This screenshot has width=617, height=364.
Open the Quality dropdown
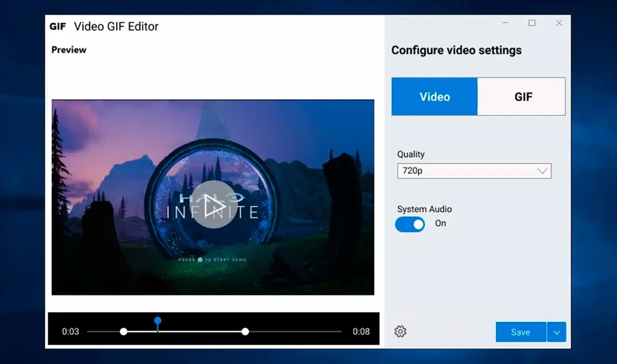[474, 171]
